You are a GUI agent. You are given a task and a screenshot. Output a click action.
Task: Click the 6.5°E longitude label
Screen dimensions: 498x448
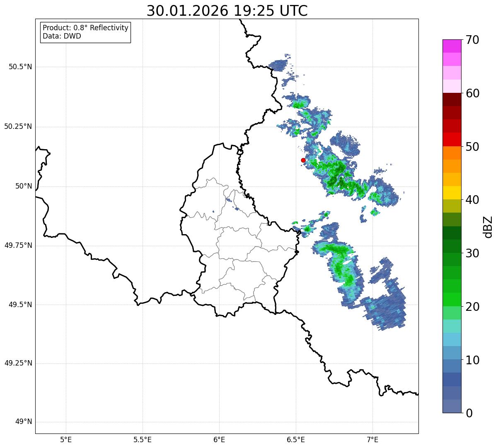pos(296,440)
